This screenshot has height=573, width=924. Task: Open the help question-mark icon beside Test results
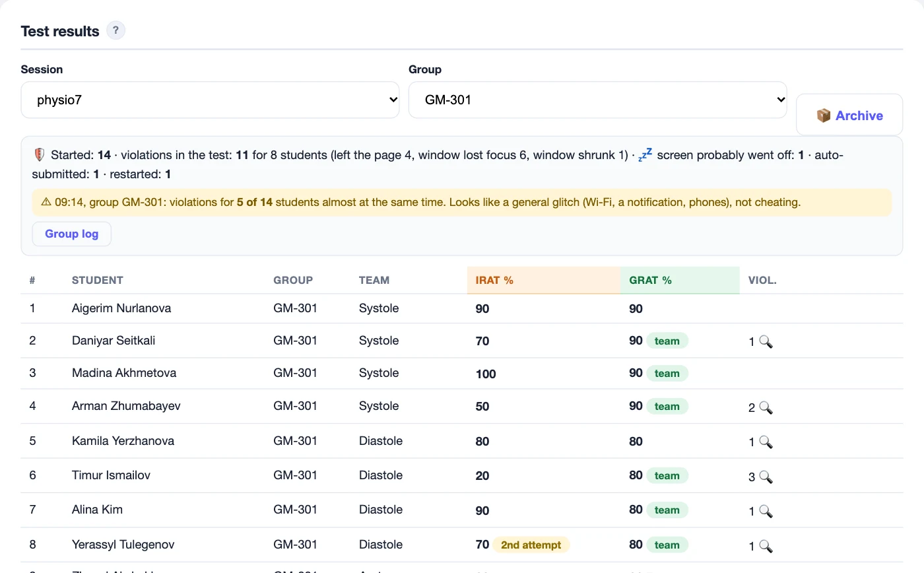116,30
